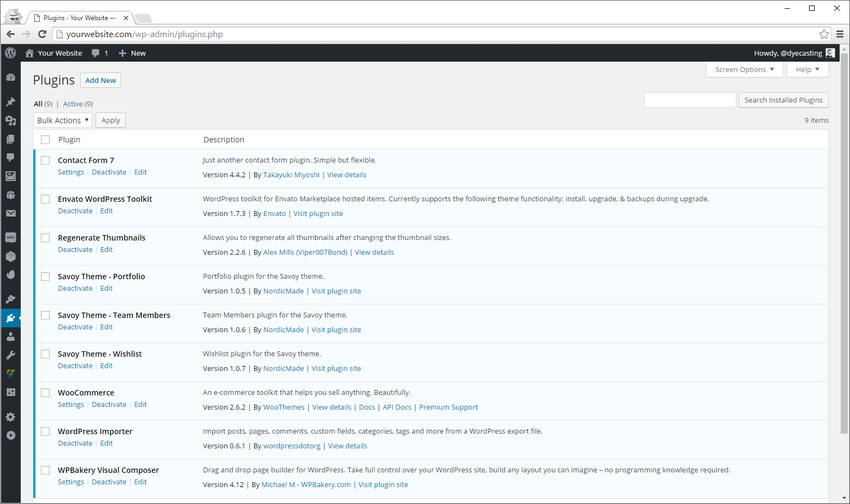Sort by the Plugin column header
850x504 pixels.
pos(69,140)
